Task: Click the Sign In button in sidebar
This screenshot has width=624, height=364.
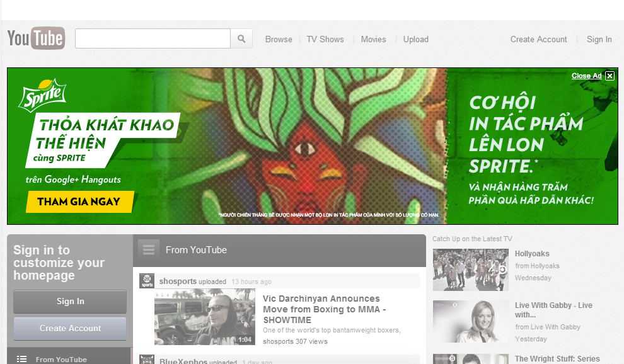Action: (x=70, y=302)
